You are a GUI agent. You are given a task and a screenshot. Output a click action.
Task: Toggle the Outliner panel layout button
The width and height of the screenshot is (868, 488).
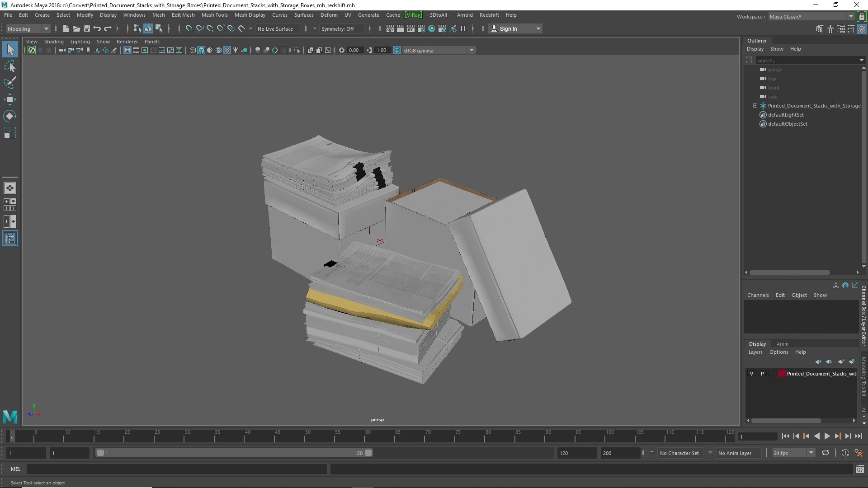coord(10,238)
